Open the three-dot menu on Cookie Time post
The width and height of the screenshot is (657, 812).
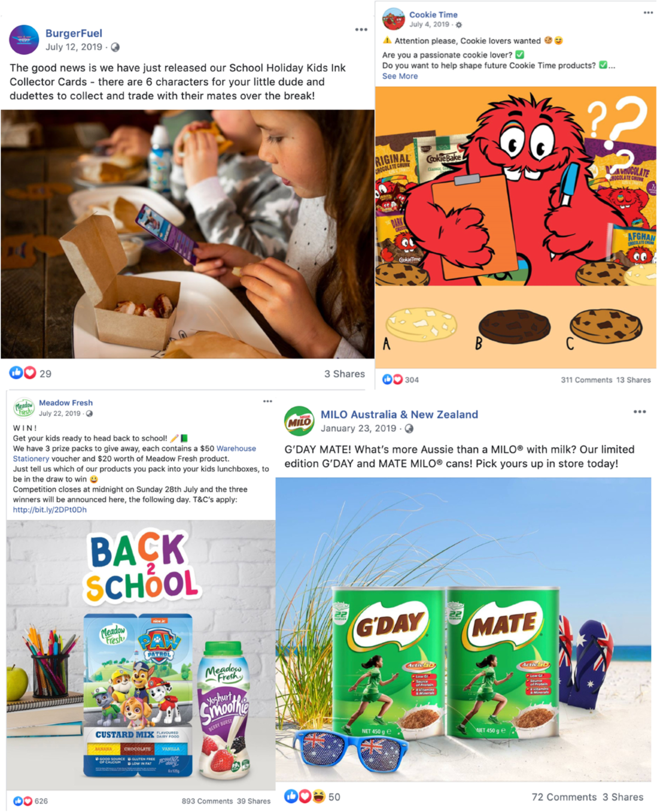(648, 13)
